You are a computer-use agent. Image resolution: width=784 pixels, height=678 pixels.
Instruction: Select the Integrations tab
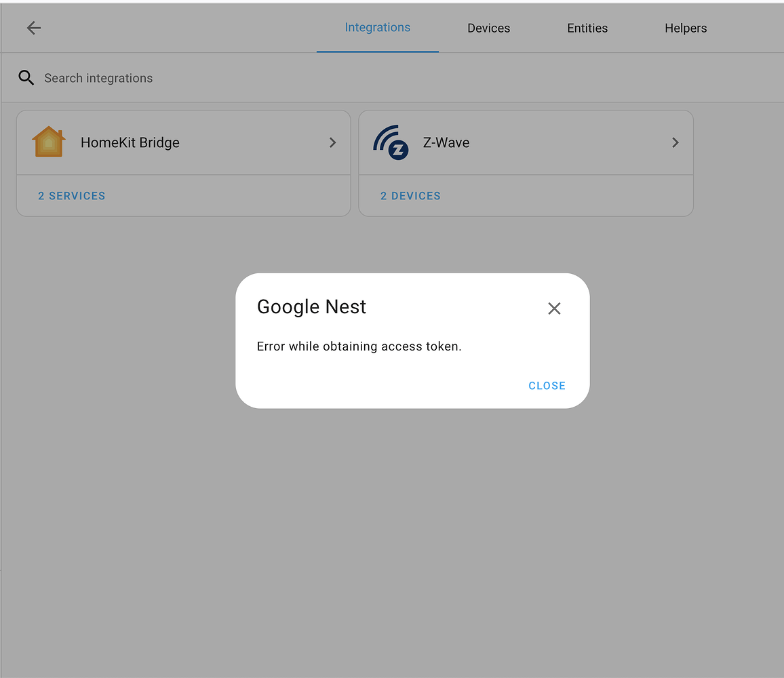click(x=378, y=28)
